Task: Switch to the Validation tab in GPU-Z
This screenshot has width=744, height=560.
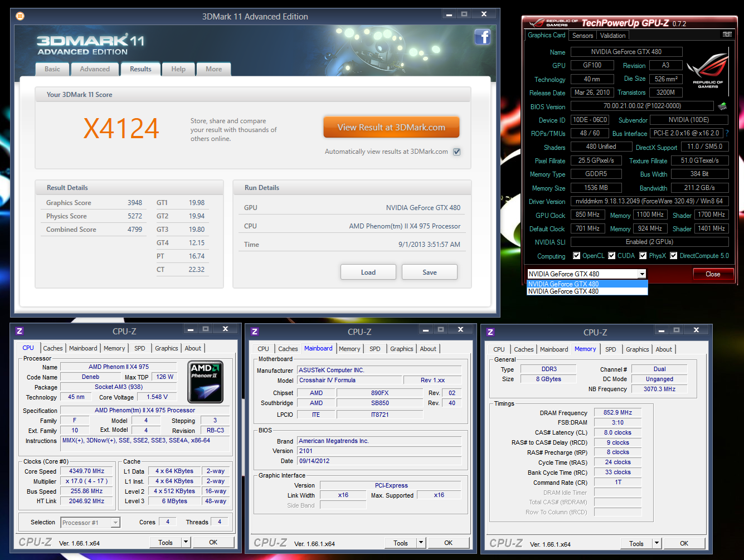Action: 612,35
